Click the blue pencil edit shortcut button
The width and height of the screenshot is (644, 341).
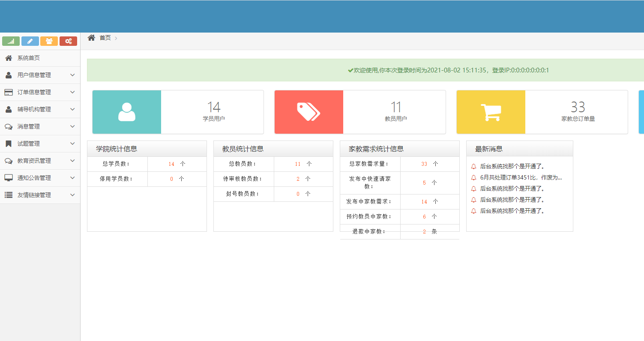click(30, 41)
